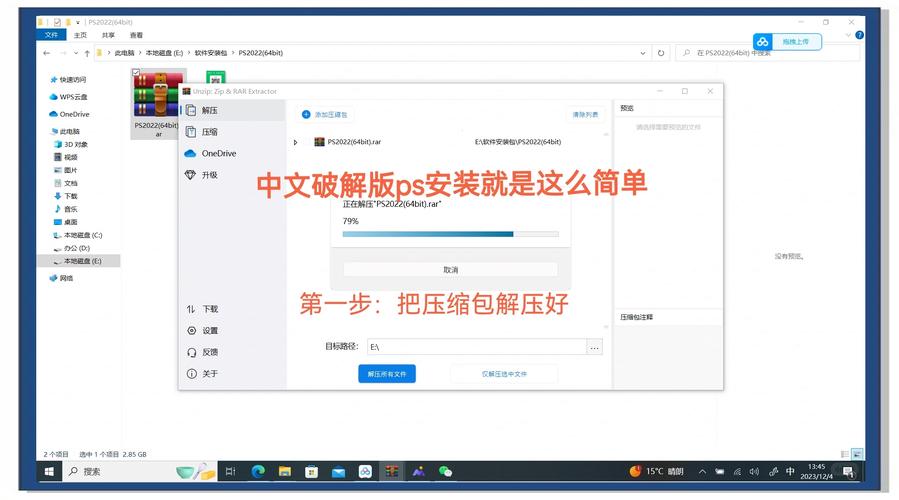
Task: Expand the PS2022(64bit).rar archive row
Action: coord(295,142)
